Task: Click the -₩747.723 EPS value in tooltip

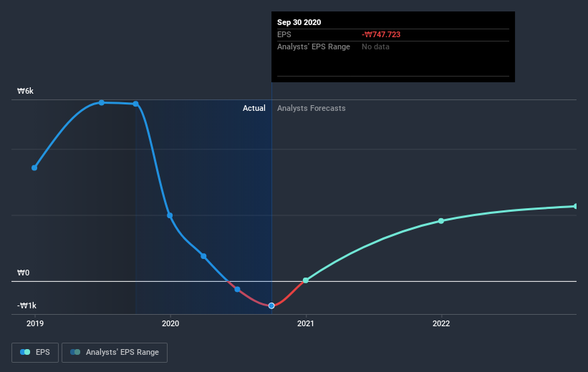Action: pos(381,34)
